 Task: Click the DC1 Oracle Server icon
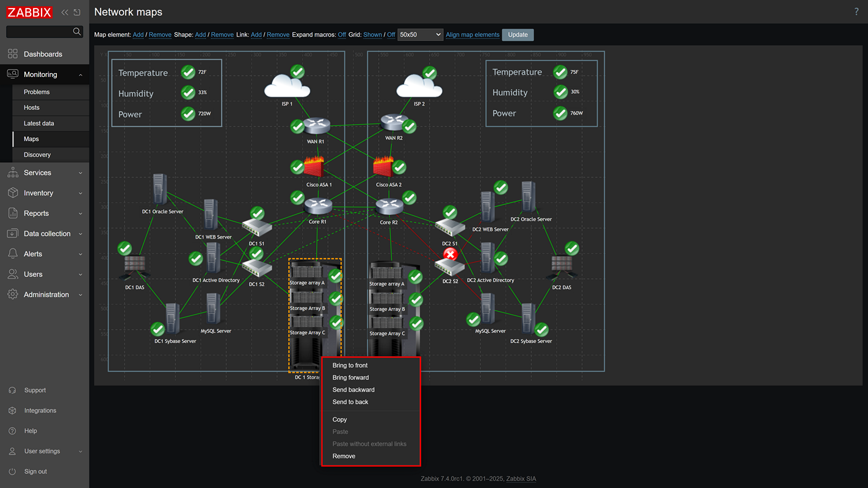(x=159, y=190)
